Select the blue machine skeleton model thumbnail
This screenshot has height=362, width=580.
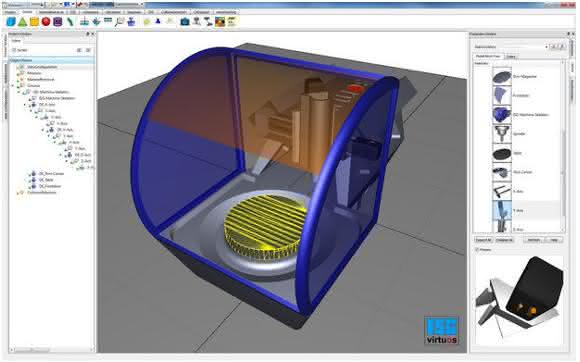502,114
